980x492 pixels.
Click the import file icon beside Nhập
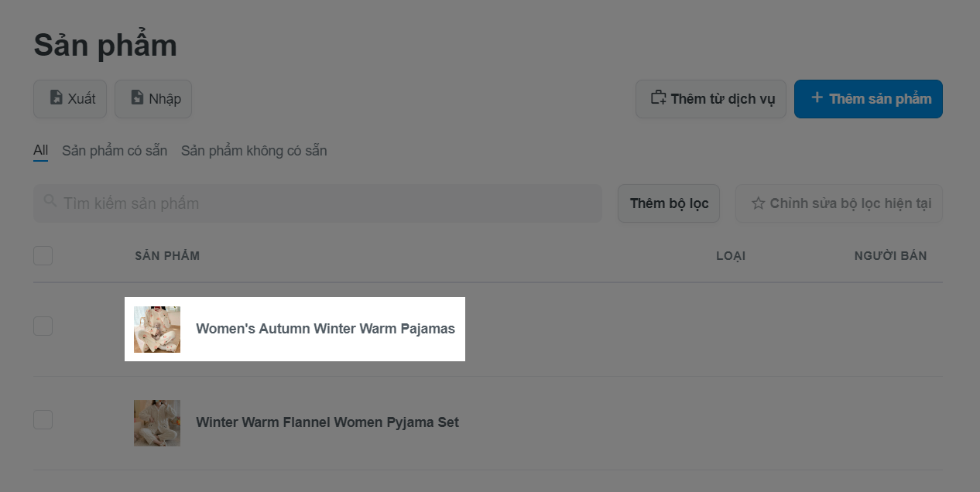point(137,97)
